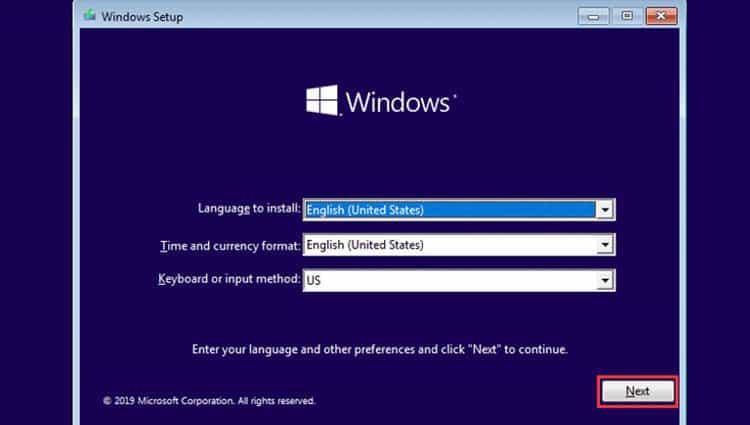Click the 'Enter your language and other preferences' text
Image resolution: width=750 pixels, height=425 pixels.
tap(380, 349)
